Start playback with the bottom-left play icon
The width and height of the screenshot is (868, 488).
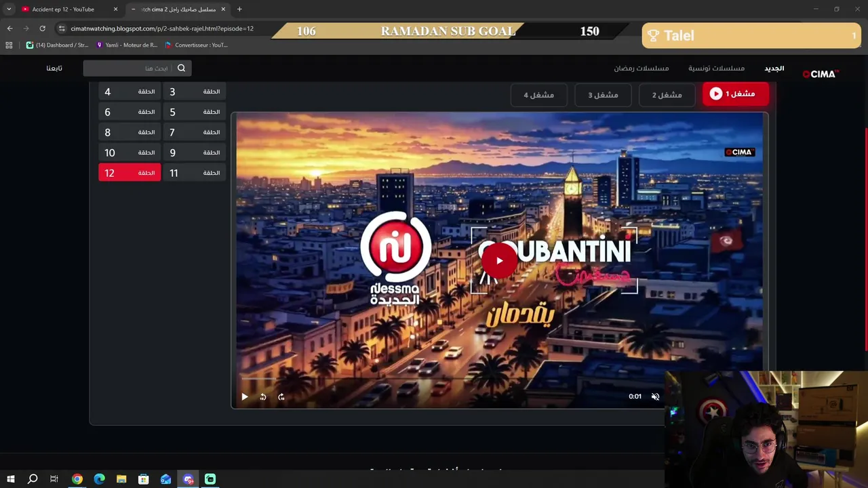[245, 397]
